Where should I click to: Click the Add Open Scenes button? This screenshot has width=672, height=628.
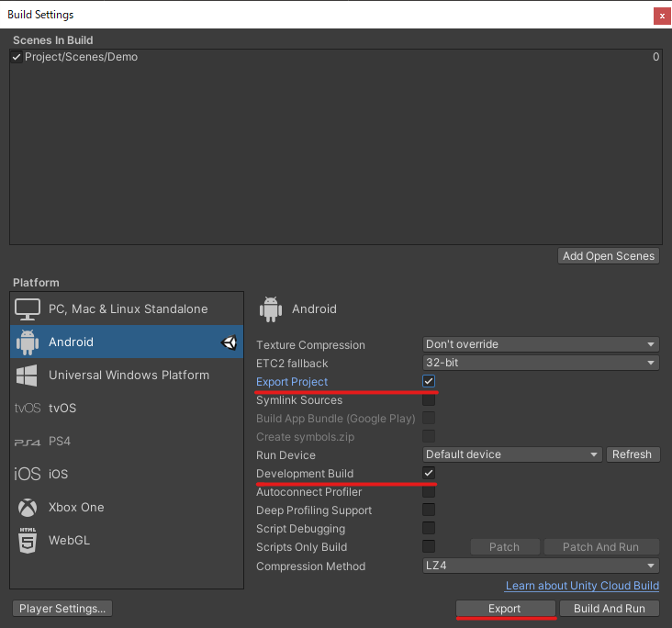pyautogui.click(x=609, y=256)
